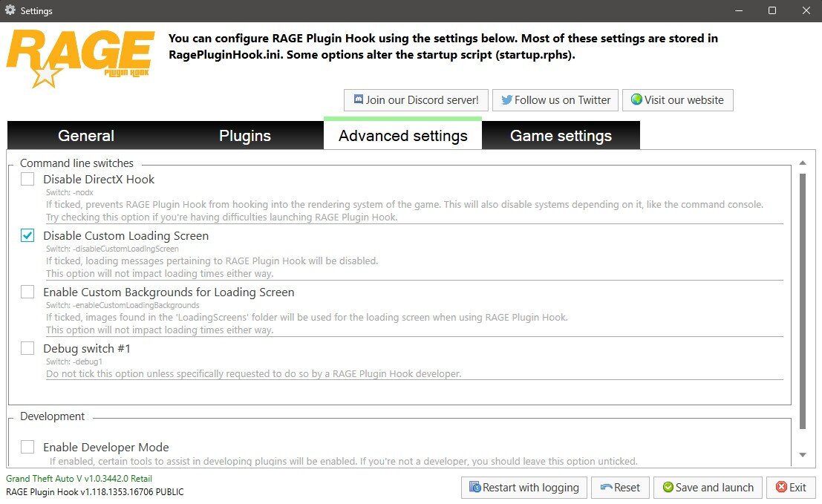Toggle the Debug switch #1 checkbox
The width and height of the screenshot is (822, 504).
[27, 348]
